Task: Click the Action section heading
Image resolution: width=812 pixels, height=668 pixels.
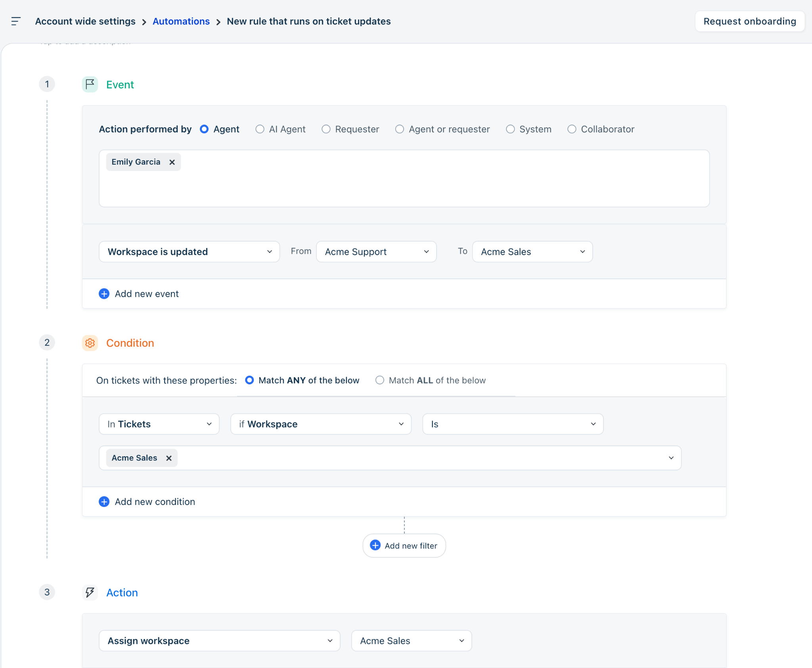Action: [122, 593]
